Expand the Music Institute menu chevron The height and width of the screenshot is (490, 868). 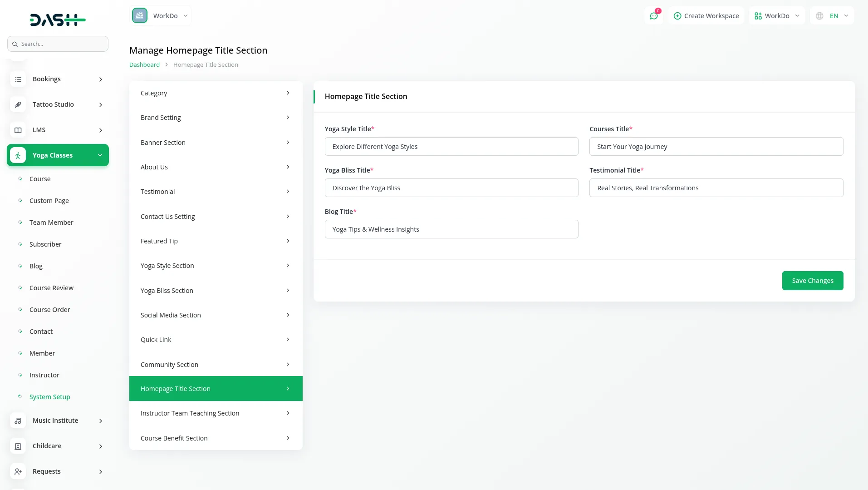click(101, 421)
